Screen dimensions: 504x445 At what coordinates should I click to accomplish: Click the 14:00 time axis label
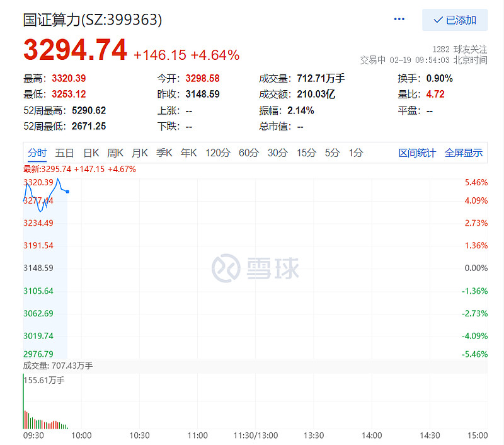(x=372, y=436)
